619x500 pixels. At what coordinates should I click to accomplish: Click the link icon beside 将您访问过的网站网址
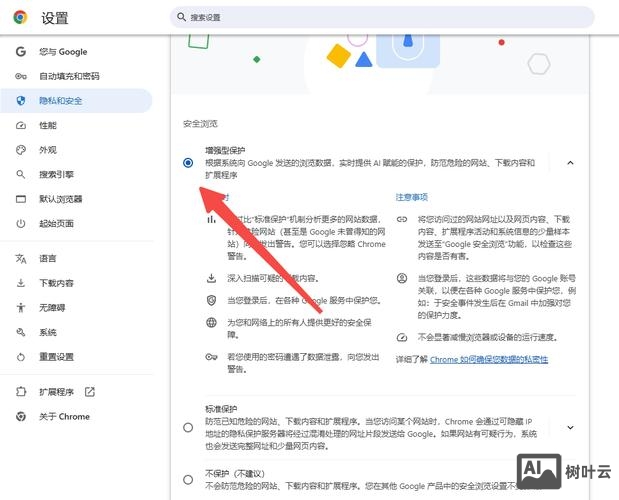click(x=402, y=219)
